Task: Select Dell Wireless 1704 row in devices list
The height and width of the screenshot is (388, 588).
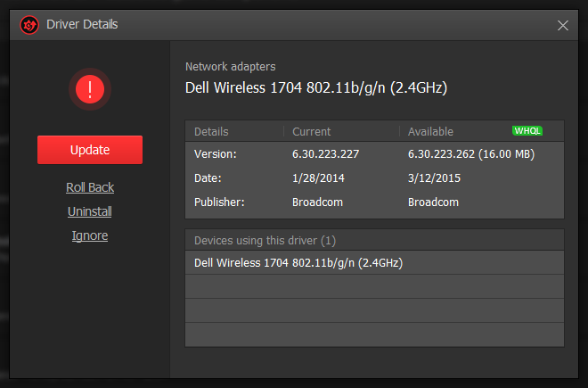Action: tap(374, 262)
